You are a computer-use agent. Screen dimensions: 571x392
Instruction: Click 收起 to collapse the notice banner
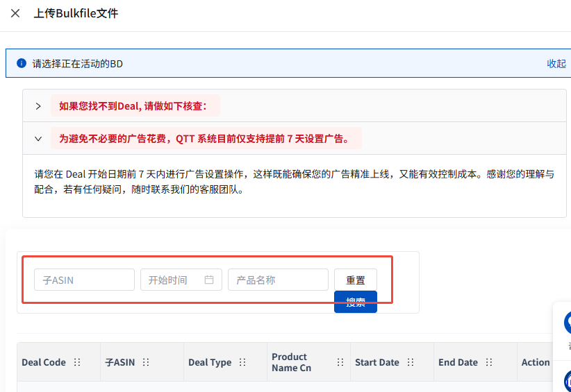(x=556, y=63)
